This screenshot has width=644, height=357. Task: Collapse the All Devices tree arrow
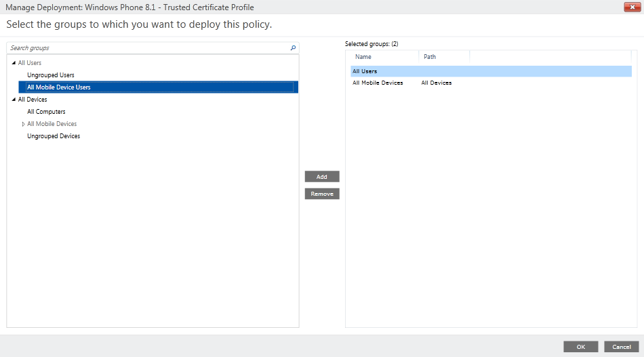pyautogui.click(x=14, y=100)
